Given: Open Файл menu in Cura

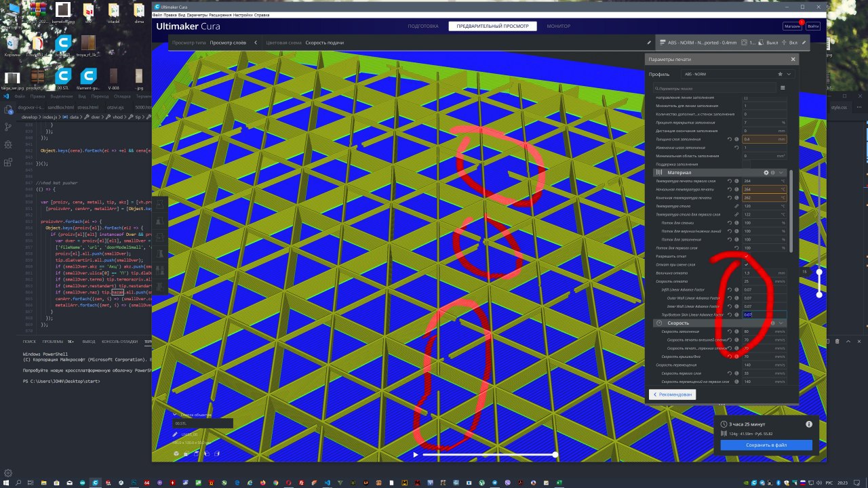Looking at the screenshot, I should (x=157, y=14).
